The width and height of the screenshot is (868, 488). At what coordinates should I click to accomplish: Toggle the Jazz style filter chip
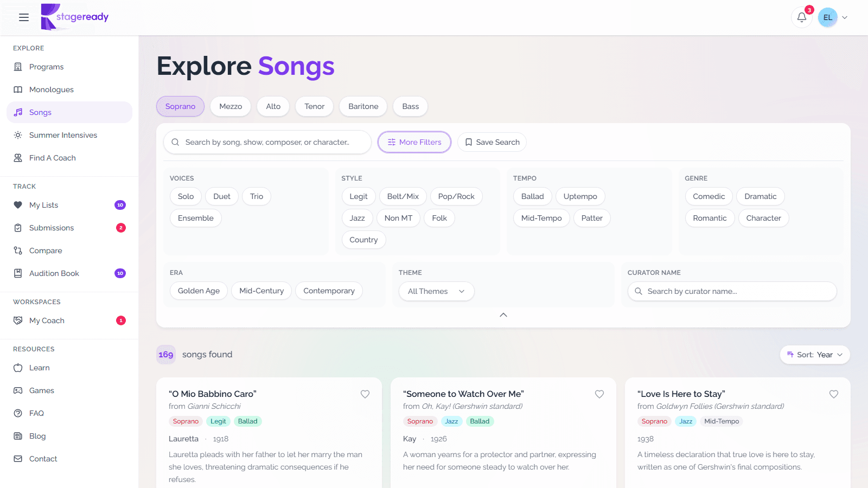[x=357, y=218]
